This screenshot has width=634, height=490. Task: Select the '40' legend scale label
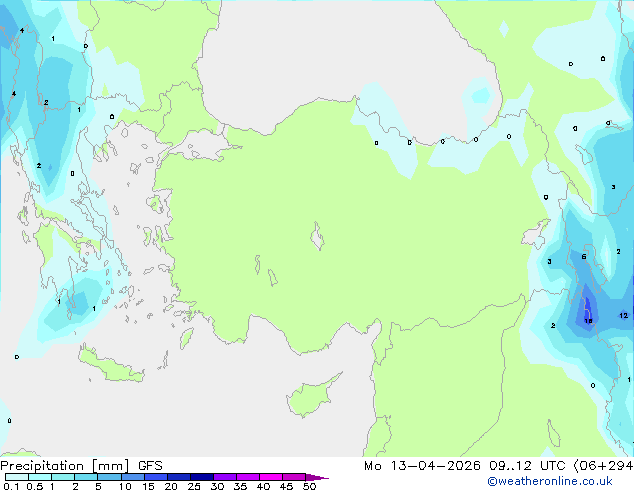coord(263,486)
